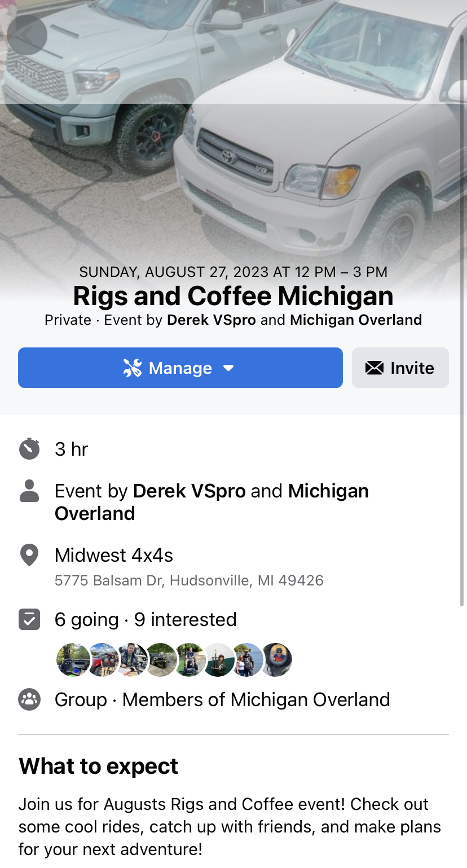View 6 going and 9 interested list

146,619
